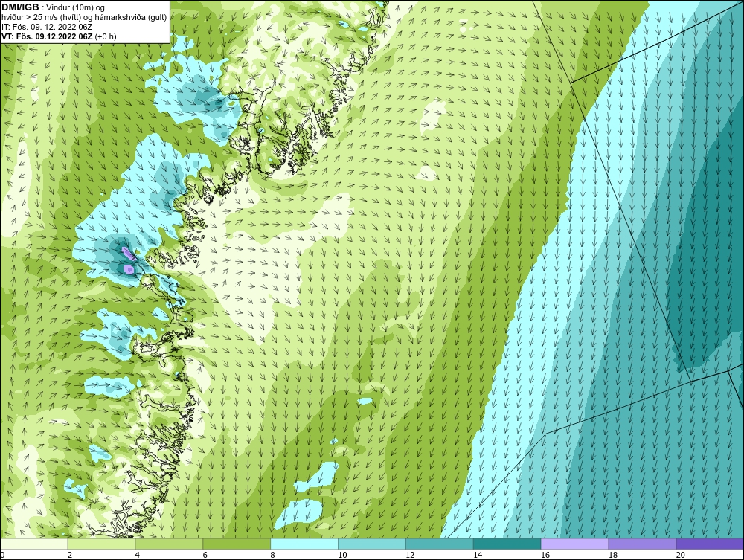Click the 'hviður > 25 m/s' description line
The width and height of the screenshot is (744, 560).
tap(84, 18)
